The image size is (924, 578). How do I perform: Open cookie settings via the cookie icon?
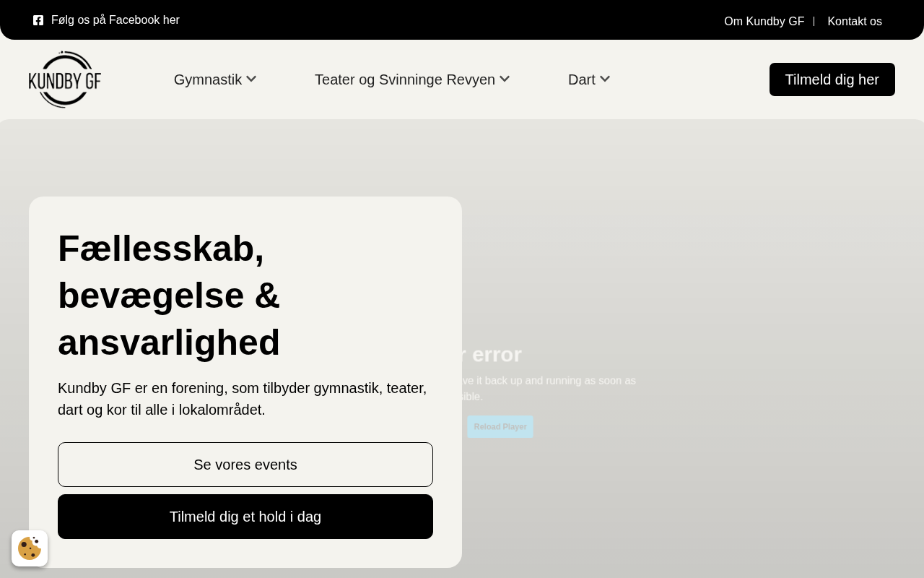point(30,548)
